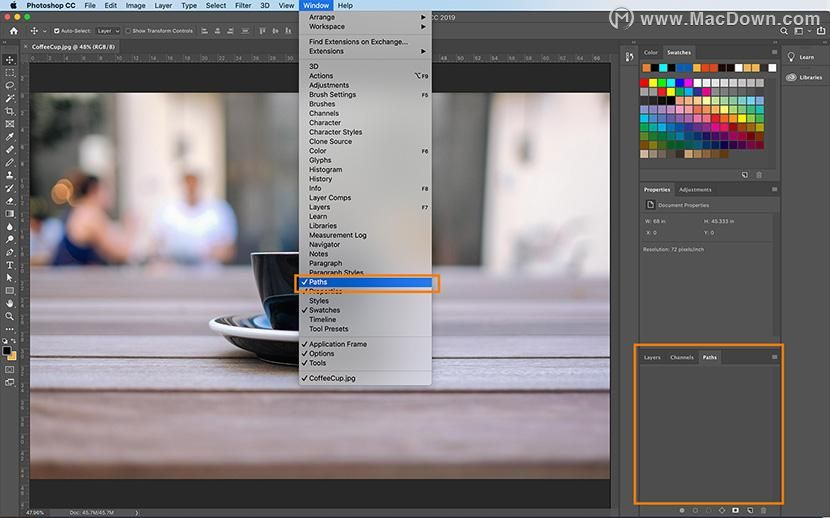The width and height of the screenshot is (830, 518).
Task: Choose Find Extensions on Exchange
Action: [365, 42]
